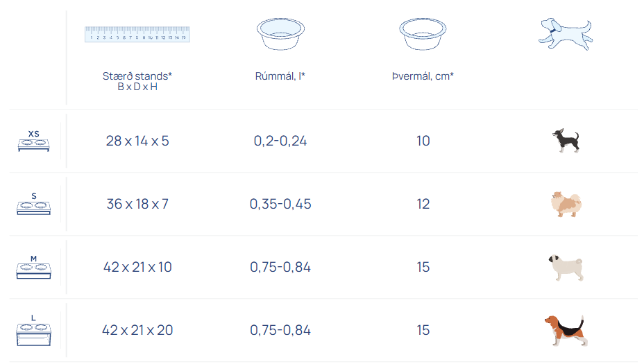Click the 36 x 18 x 7 size cell

point(137,204)
